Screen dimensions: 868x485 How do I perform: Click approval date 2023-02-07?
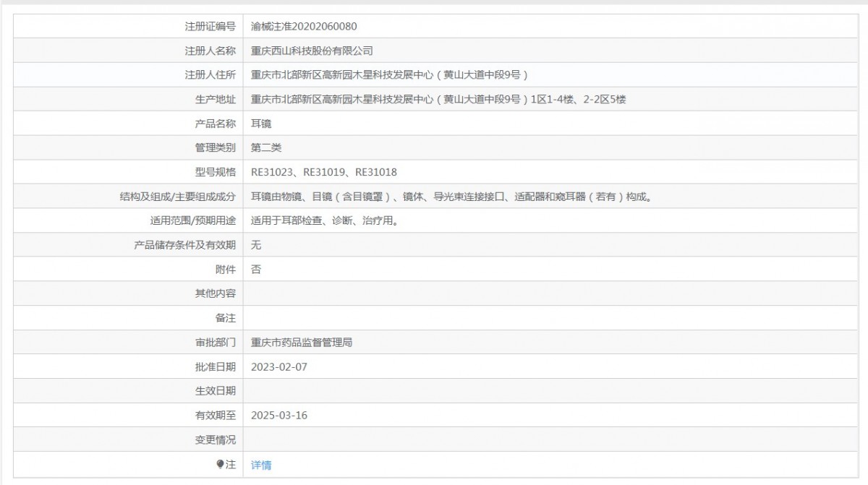tap(279, 367)
